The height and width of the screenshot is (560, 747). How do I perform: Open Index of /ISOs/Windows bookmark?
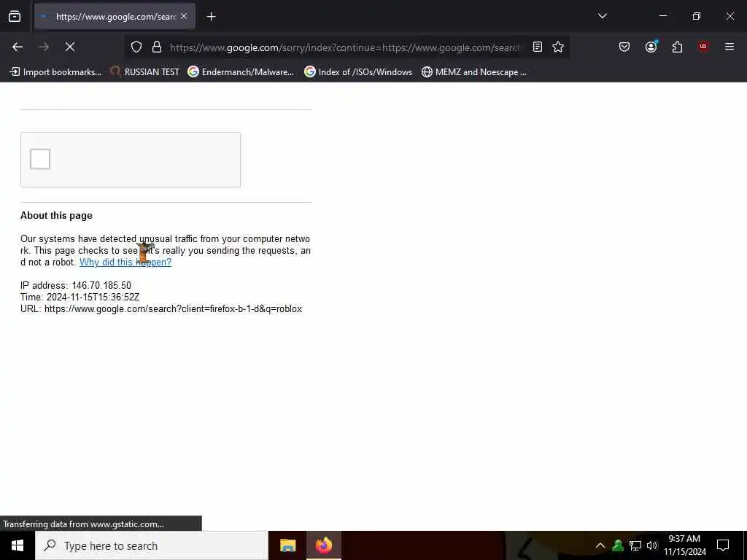[x=358, y=72]
